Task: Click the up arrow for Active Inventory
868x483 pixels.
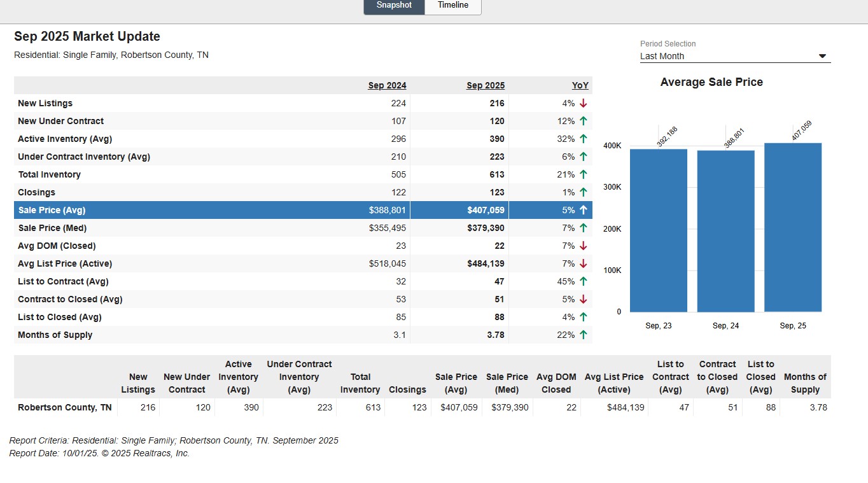Action: point(583,139)
